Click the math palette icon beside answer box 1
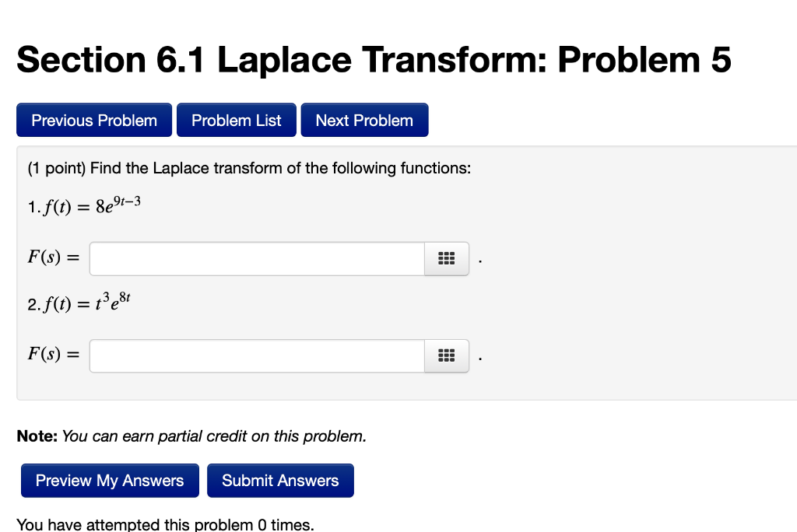Image resolution: width=797 pixels, height=532 pixels. click(447, 258)
